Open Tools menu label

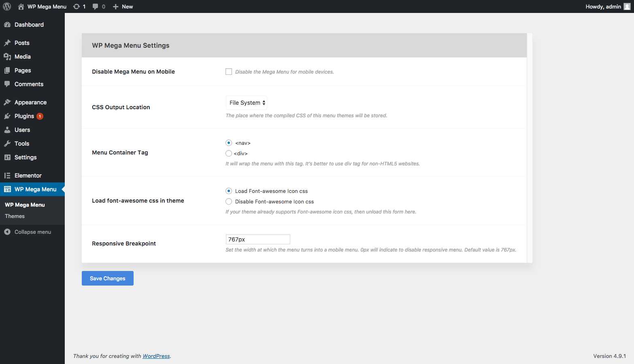22,144
